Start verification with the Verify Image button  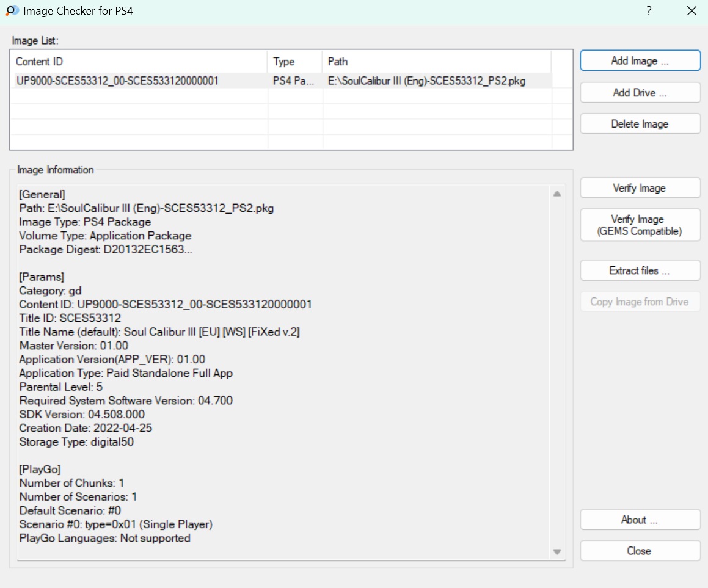(x=640, y=188)
